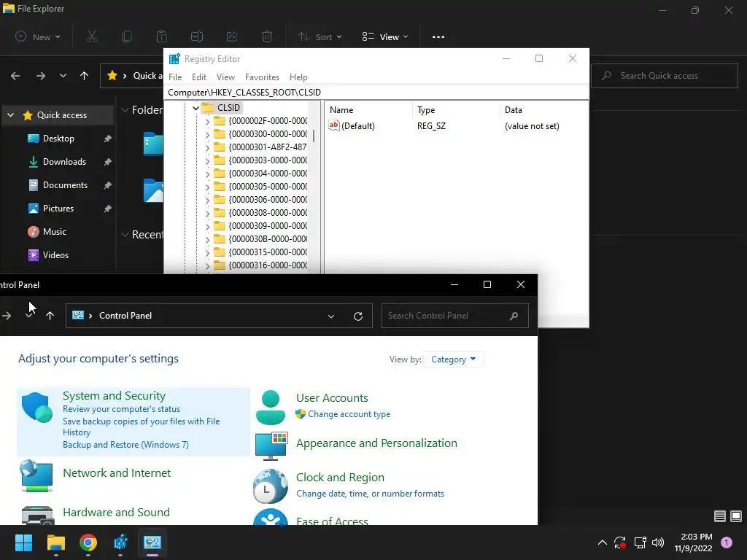747x560 pixels.
Task: Select Documents in File Explorer sidebar
Action: coord(65,185)
